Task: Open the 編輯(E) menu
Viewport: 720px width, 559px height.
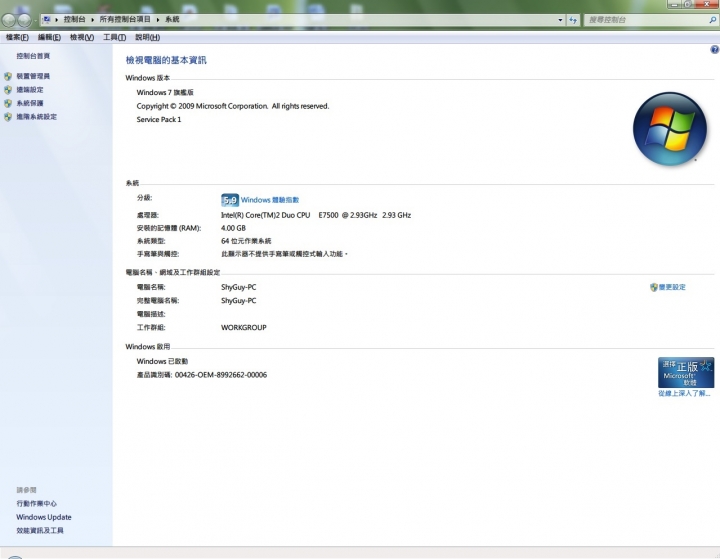Action: [x=49, y=37]
